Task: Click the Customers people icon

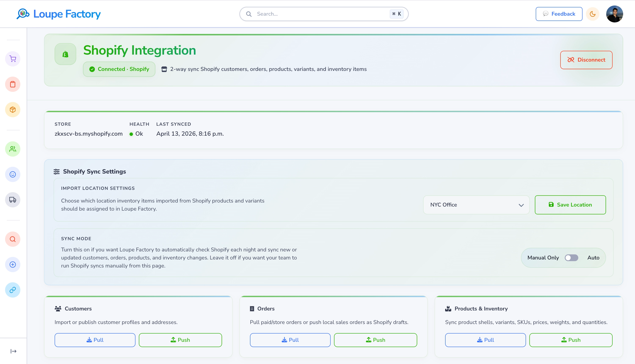Action: tap(58, 309)
